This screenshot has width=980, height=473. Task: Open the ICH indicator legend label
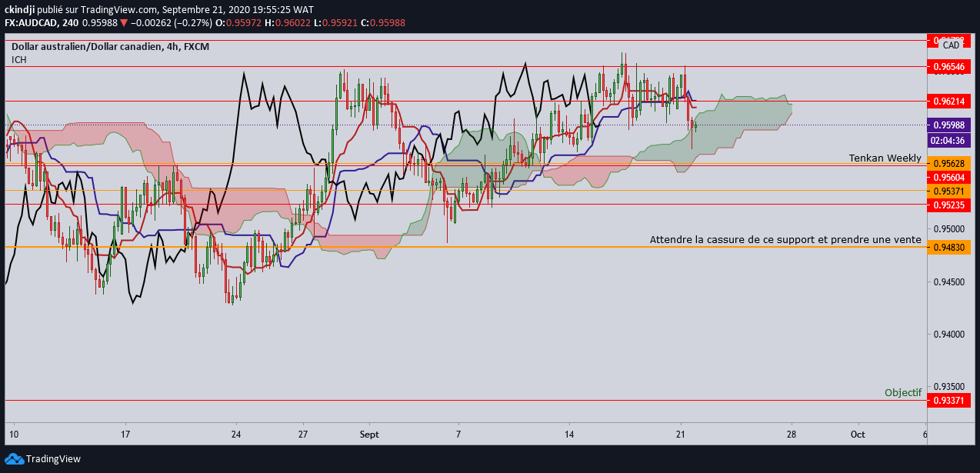(x=19, y=60)
